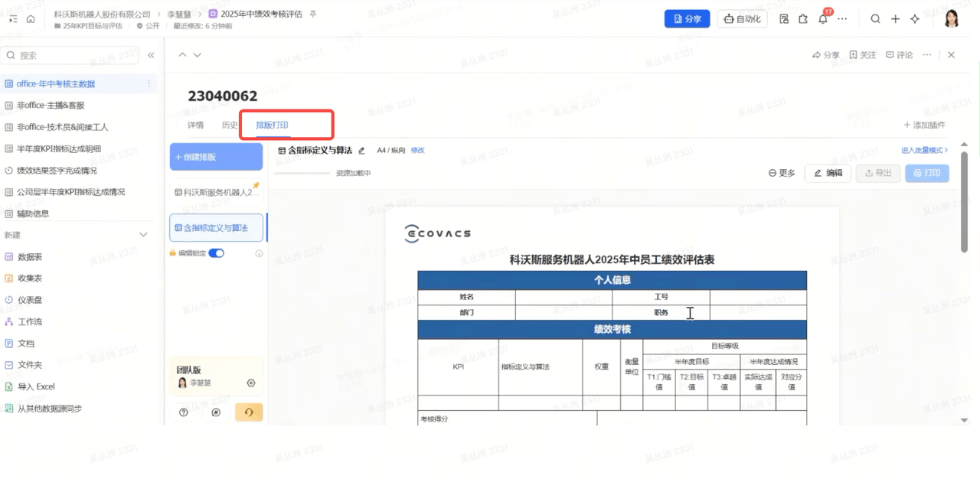The width and height of the screenshot is (980, 479).
Task: Open the template/forms icon beside 自动化
Action: coord(784,19)
